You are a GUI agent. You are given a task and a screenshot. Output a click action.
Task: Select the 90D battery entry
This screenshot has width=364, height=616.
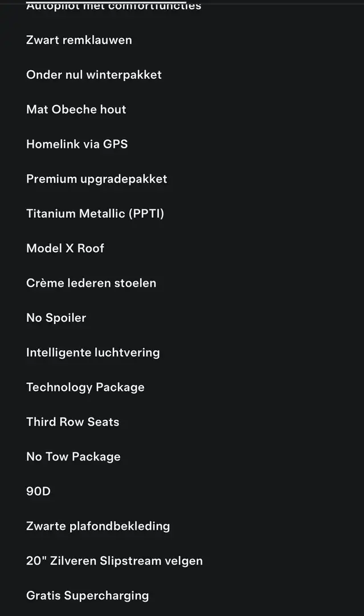click(38, 492)
